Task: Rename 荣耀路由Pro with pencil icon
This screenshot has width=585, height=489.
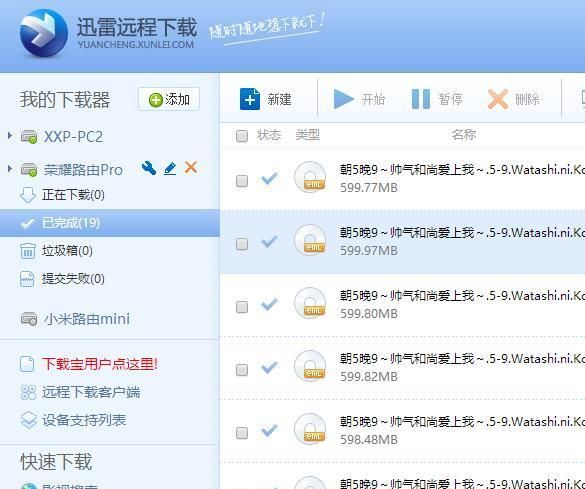Action: [x=170, y=168]
